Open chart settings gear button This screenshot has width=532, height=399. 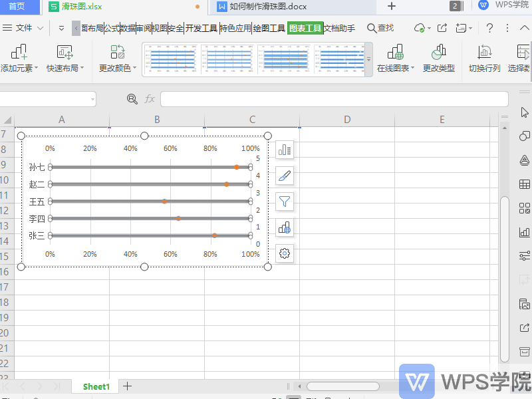pyautogui.click(x=285, y=253)
